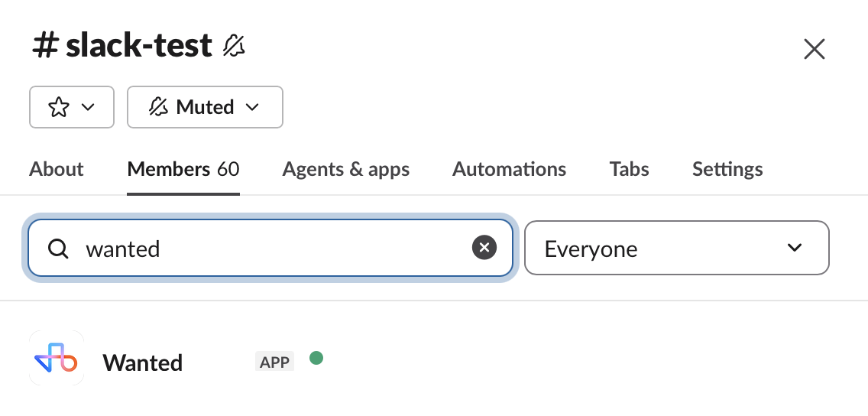The height and width of the screenshot is (416, 868).
Task: Open the Everyone filter dropdown
Action: click(676, 248)
